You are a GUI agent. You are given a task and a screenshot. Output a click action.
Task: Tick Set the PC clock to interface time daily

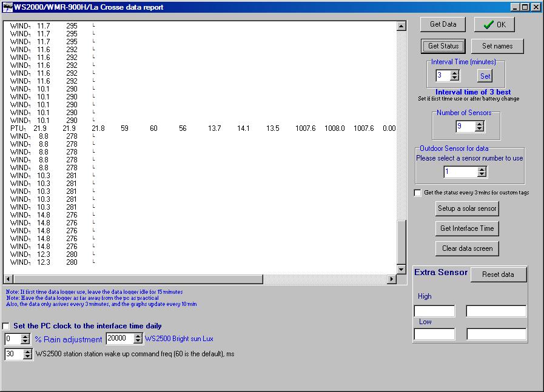click(x=6, y=326)
